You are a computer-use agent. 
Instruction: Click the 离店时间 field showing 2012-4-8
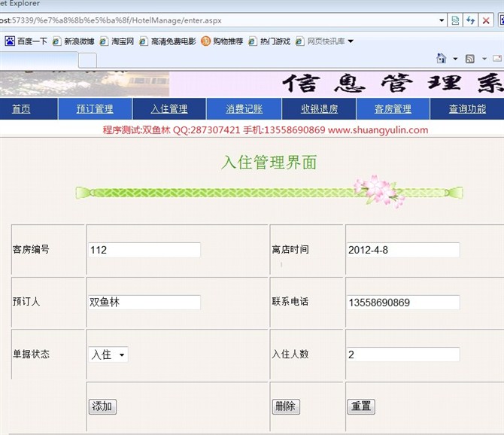point(403,250)
